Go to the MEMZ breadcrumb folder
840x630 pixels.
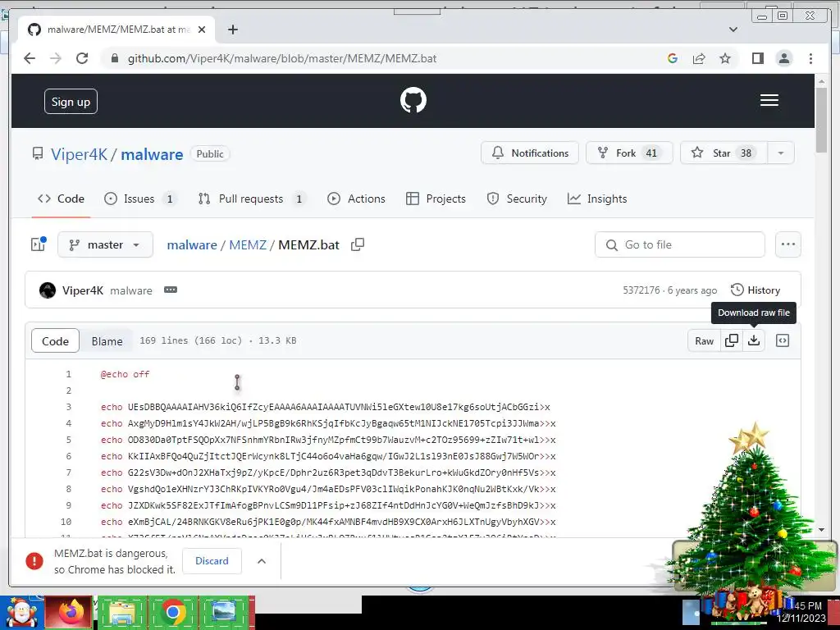point(248,244)
